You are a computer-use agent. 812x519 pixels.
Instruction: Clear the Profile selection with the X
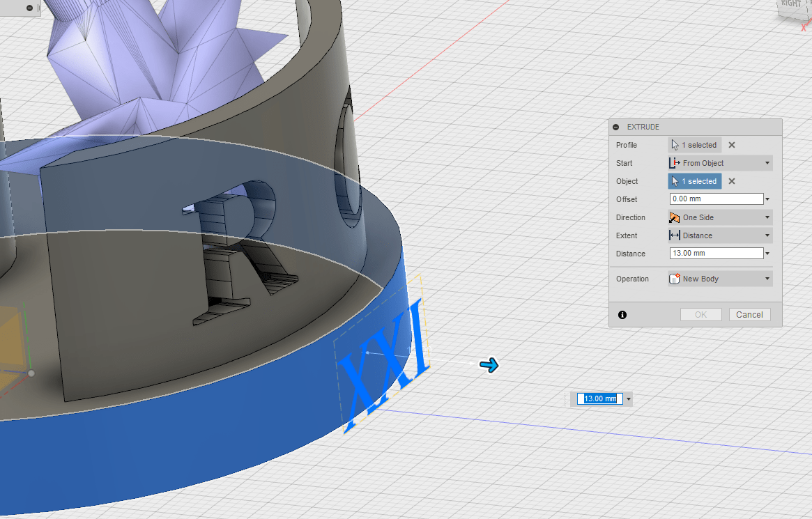click(x=730, y=145)
